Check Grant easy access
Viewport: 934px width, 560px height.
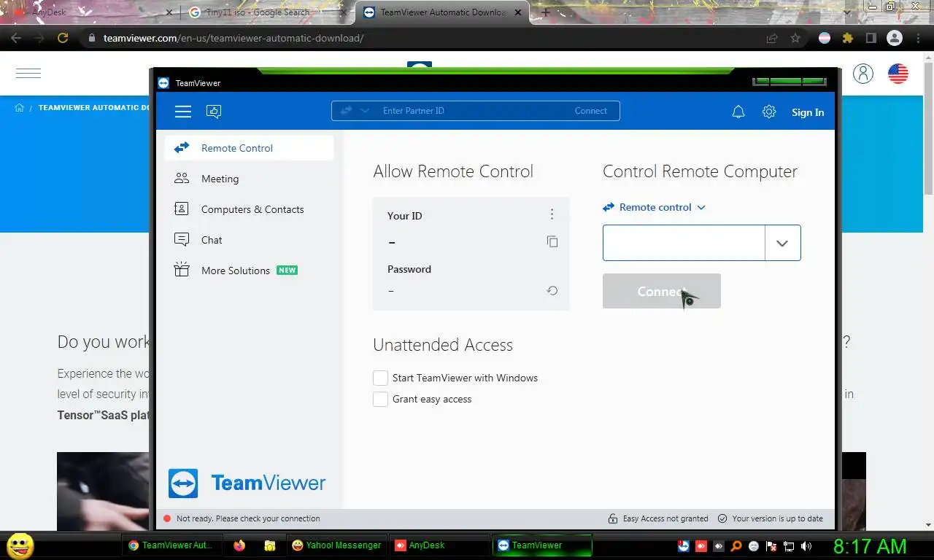point(380,399)
